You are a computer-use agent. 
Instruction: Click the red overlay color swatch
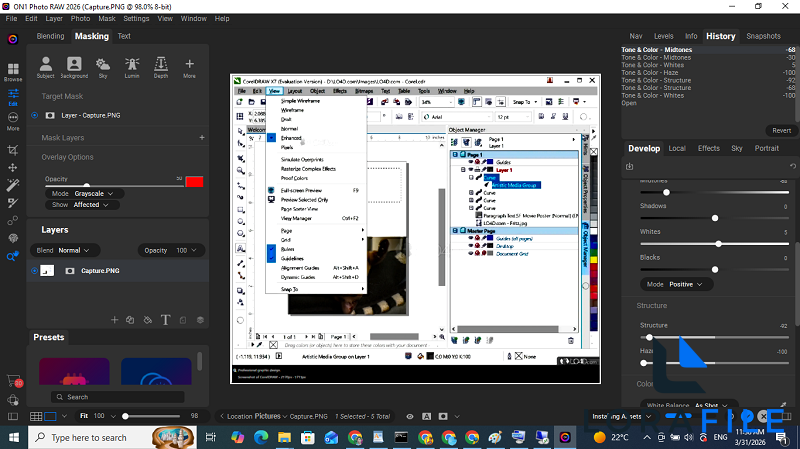click(x=194, y=182)
